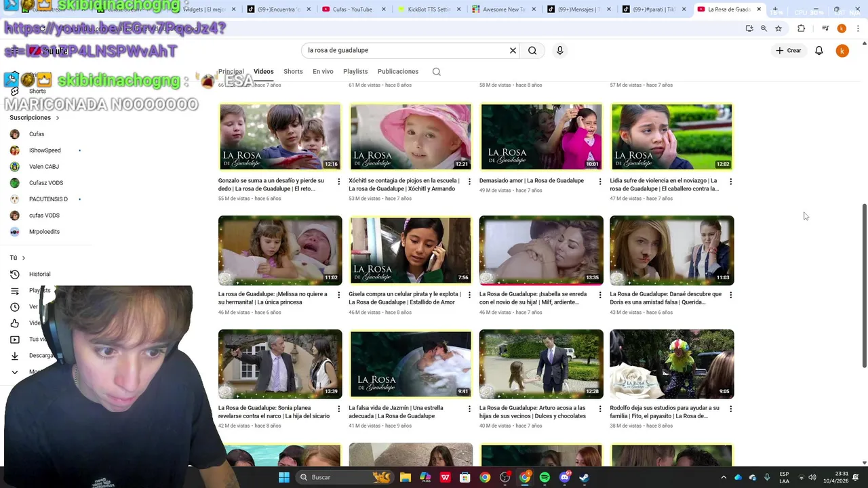Open Chrome media controls icon

point(825,28)
